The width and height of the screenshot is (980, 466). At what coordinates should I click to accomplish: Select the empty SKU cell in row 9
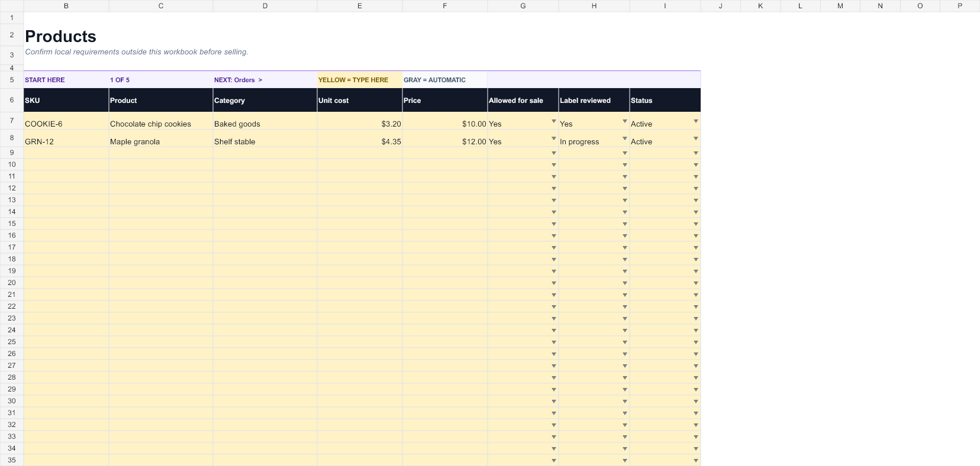coord(66,153)
